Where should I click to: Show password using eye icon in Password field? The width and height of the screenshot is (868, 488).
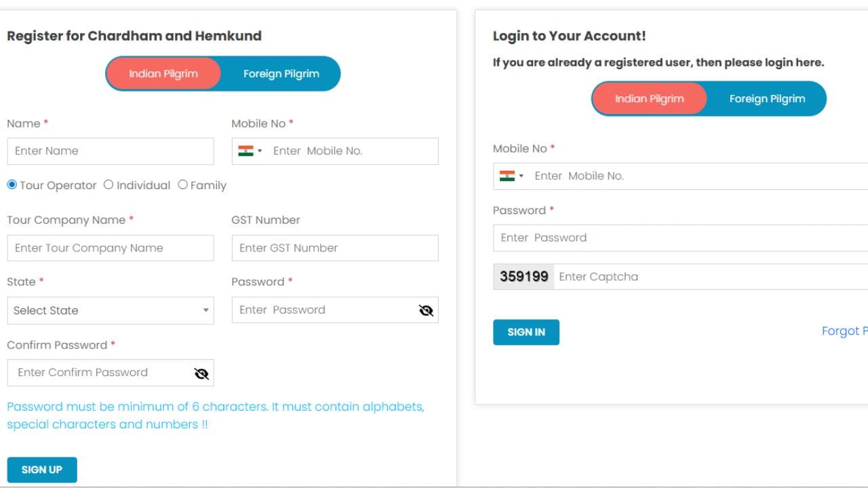pos(426,310)
